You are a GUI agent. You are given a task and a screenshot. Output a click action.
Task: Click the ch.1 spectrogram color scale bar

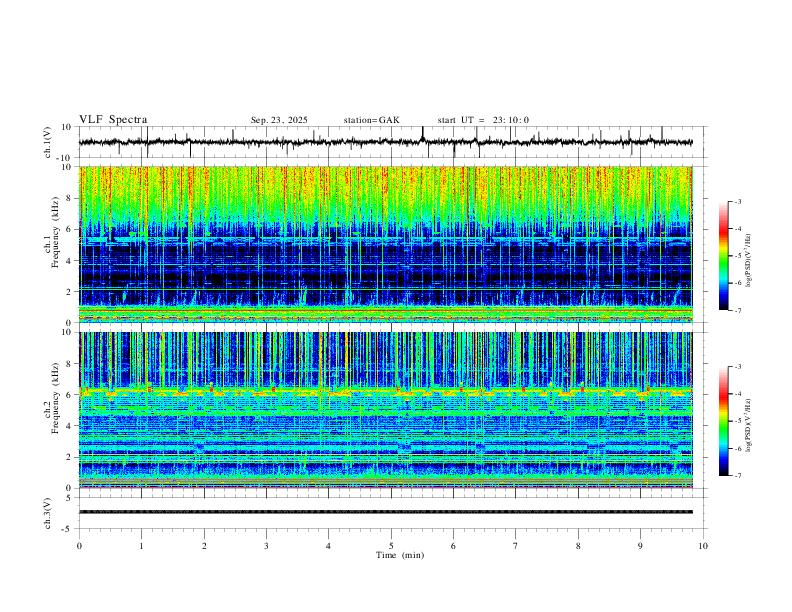tap(723, 256)
